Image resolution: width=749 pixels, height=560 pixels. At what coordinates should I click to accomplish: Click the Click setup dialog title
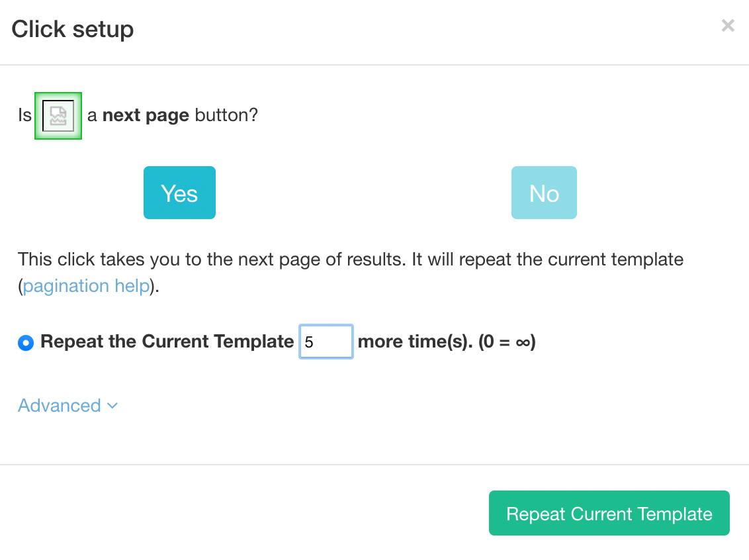(73, 29)
